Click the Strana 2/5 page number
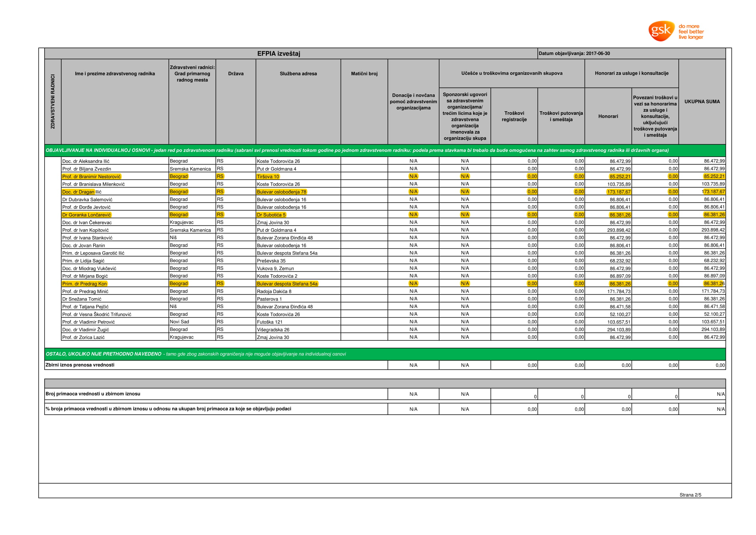756x535 pixels. (x=690, y=495)
